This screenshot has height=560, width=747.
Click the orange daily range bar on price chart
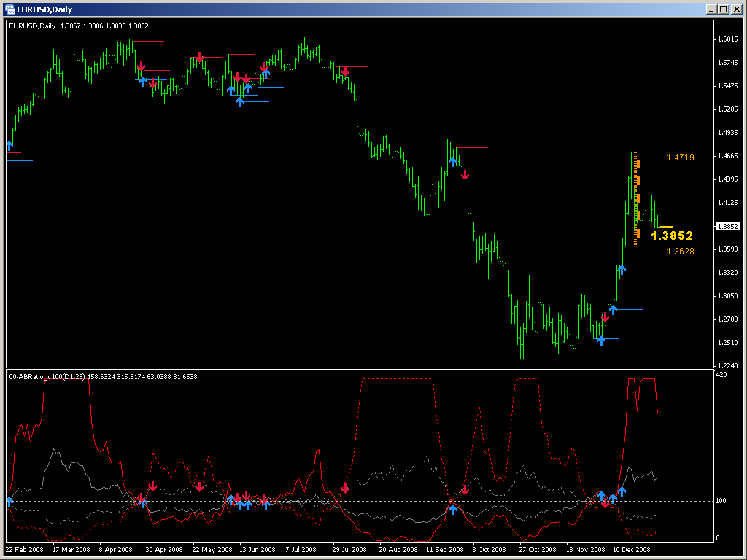tap(638, 199)
